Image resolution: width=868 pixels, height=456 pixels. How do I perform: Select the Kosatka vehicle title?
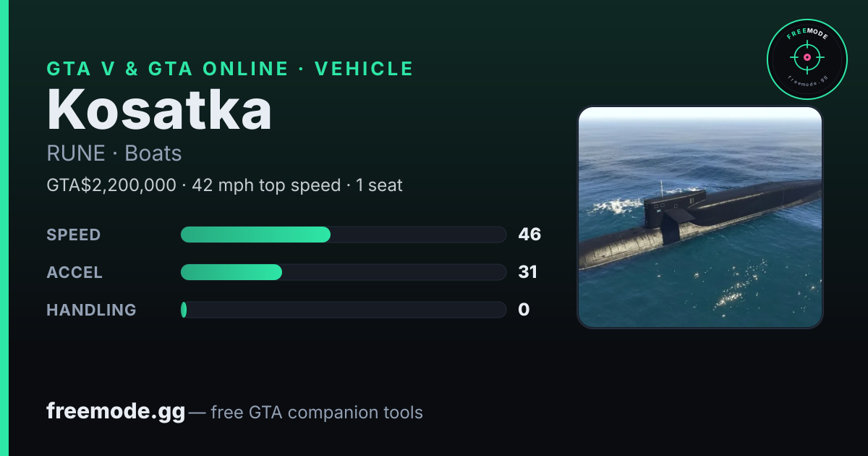[160, 109]
